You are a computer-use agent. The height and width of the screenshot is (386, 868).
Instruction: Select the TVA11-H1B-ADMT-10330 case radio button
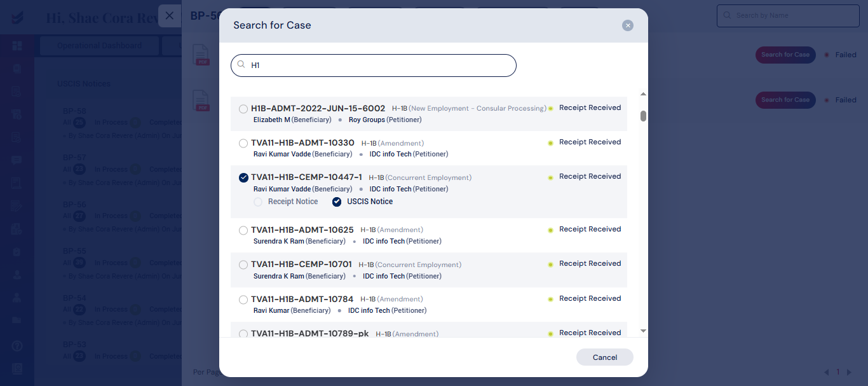tap(243, 143)
